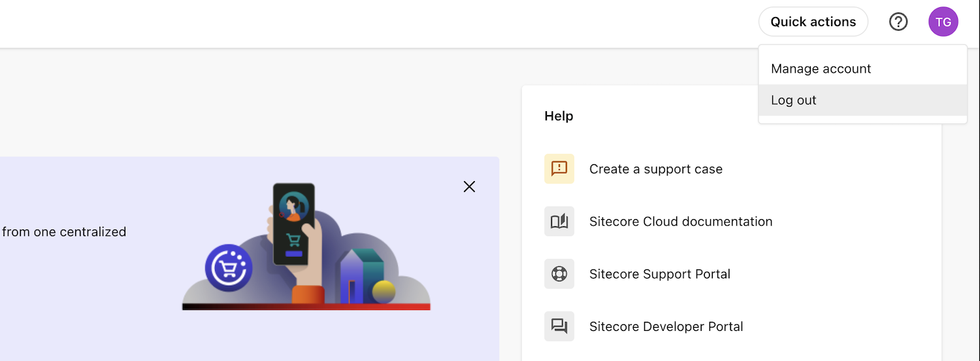The height and width of the screenshot is (361, 980).
Task: Click the 'from one centralized' banner text
Action: coord(64,232)
